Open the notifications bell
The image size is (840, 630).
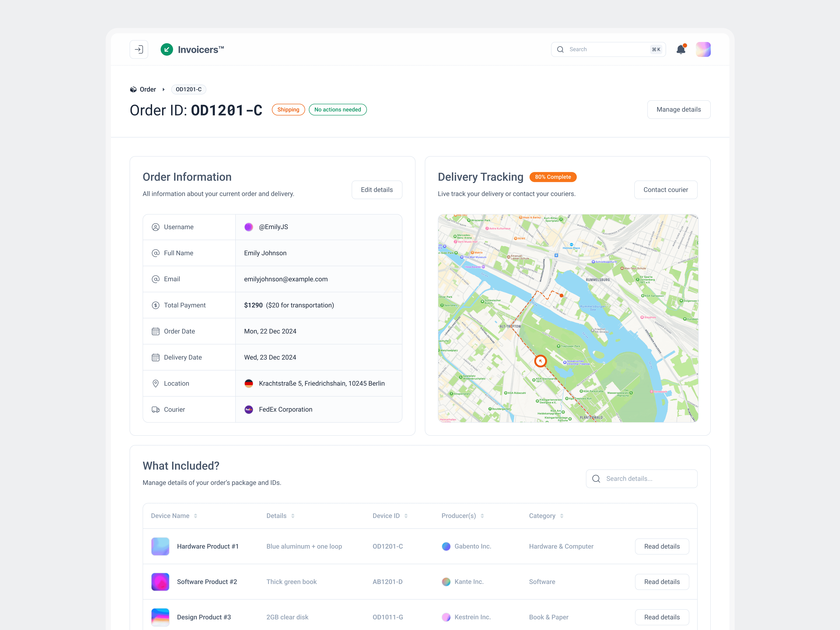pos(681,49)
